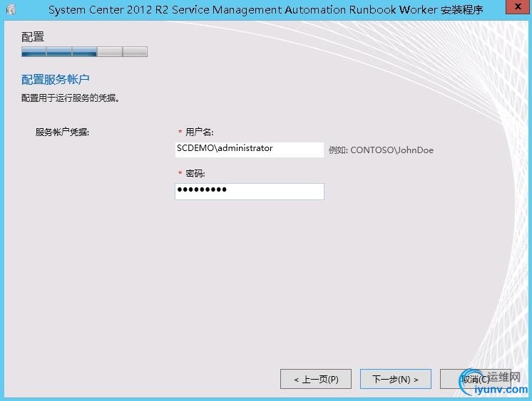Click the 用户名 field label
This screenshot has height=401, width=532.
(x=200, y=132)
